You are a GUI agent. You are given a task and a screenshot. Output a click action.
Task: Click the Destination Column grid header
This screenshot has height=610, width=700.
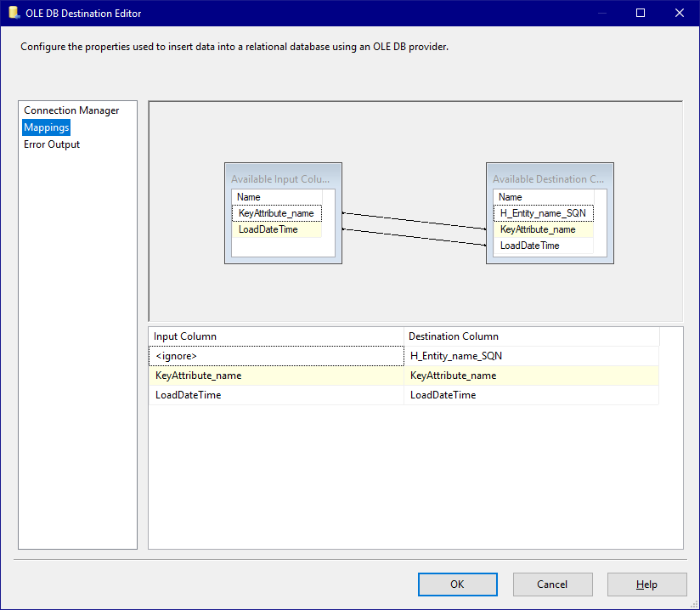(x=531, y=336)
